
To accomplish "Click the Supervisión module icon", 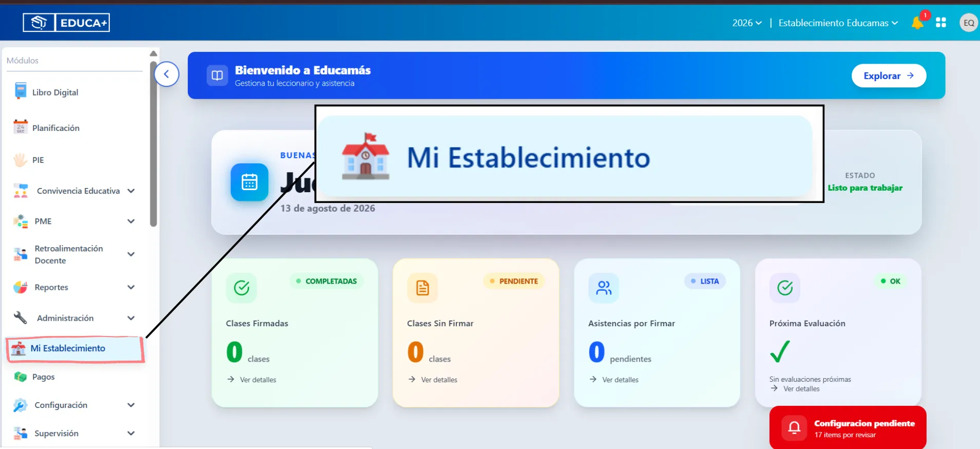I will tap(21, 433).
